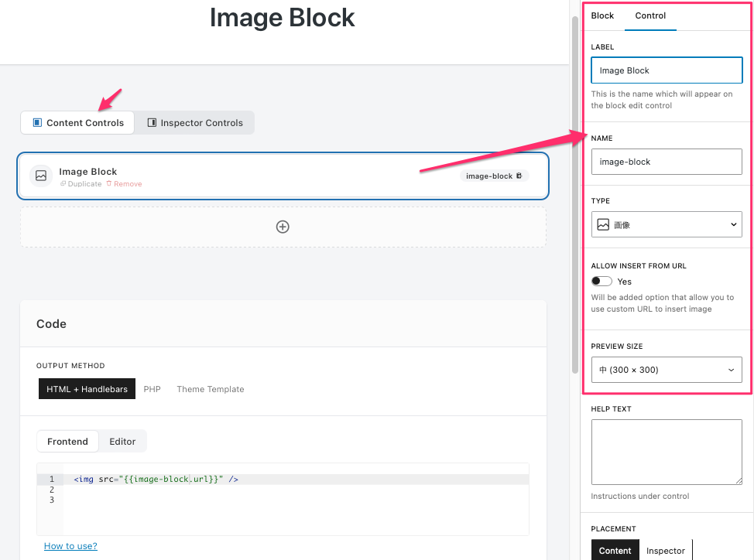Viewport: 754px width, 560px height.
Task: Click the plus icon to add a control
Action: [283, 227]
